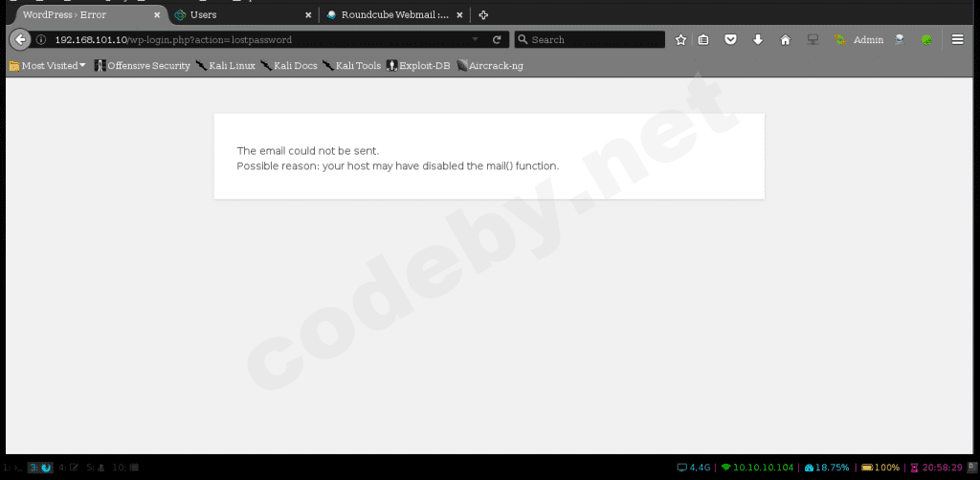This screenshot has width=980, height=480.
Task: Show your bookmarks list icon
Action: (x=703, y=40)
